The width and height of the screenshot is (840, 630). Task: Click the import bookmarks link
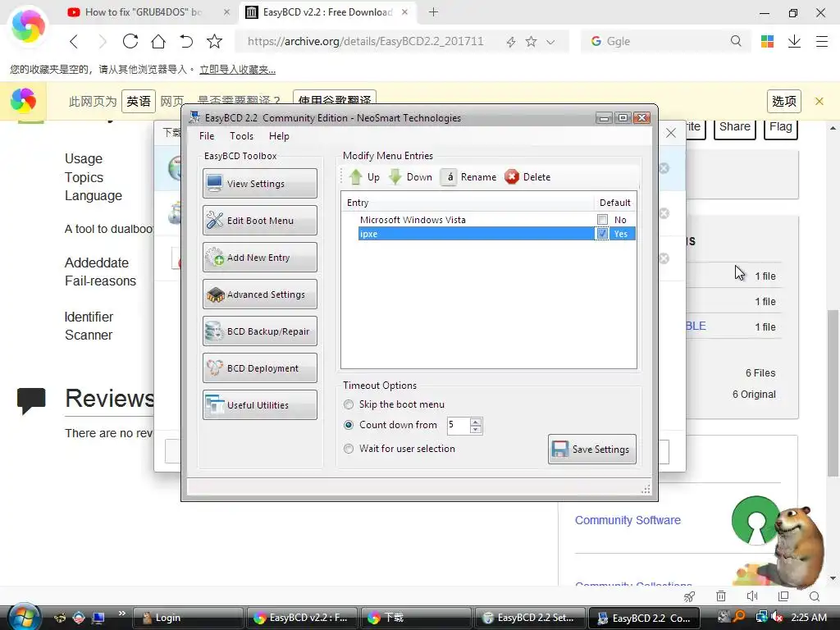tap(237, 70)
